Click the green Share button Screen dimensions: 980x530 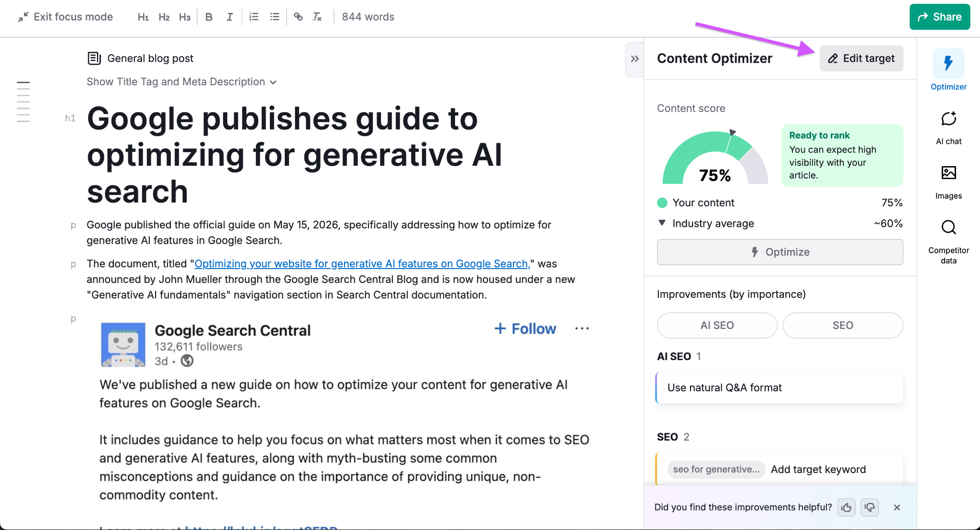939,17
